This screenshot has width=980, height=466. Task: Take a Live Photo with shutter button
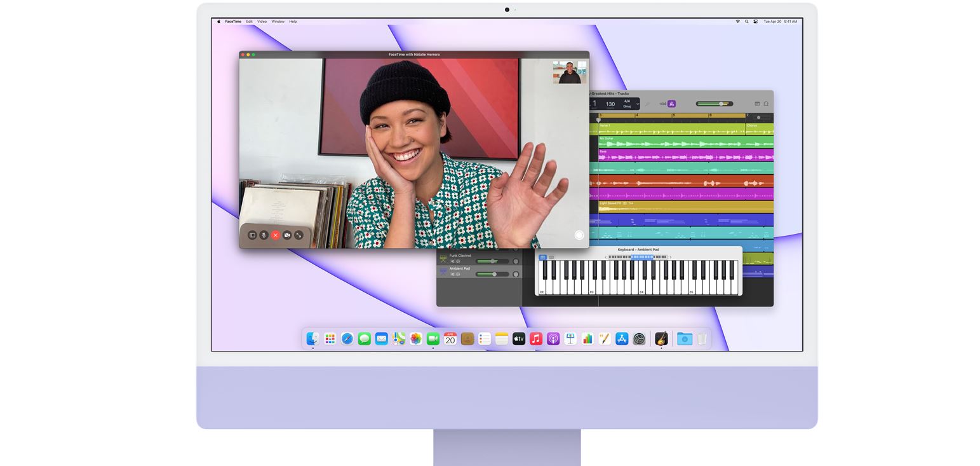pyautogui.click(x=579, y=235)
